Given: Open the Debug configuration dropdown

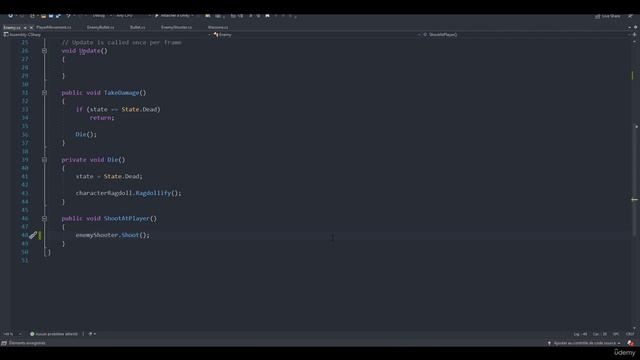Looking at the screenshot, I should tap(101, 16).
